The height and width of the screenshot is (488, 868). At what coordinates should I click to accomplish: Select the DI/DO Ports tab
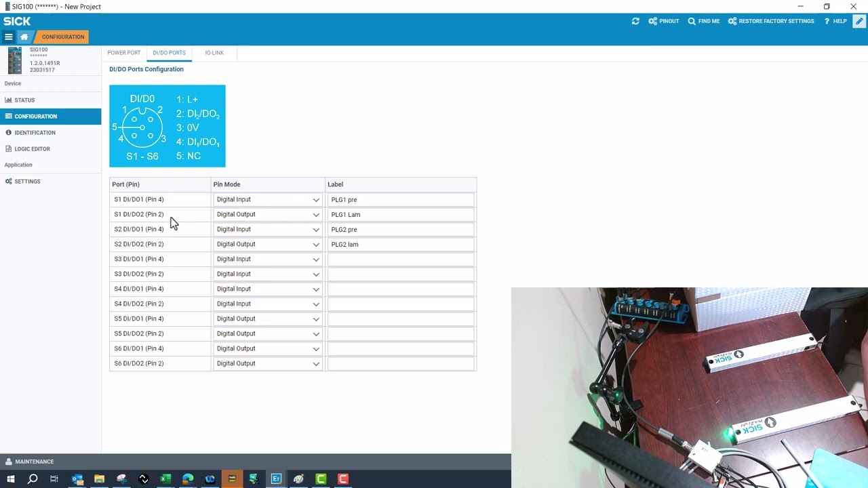[x=169, y=53]
